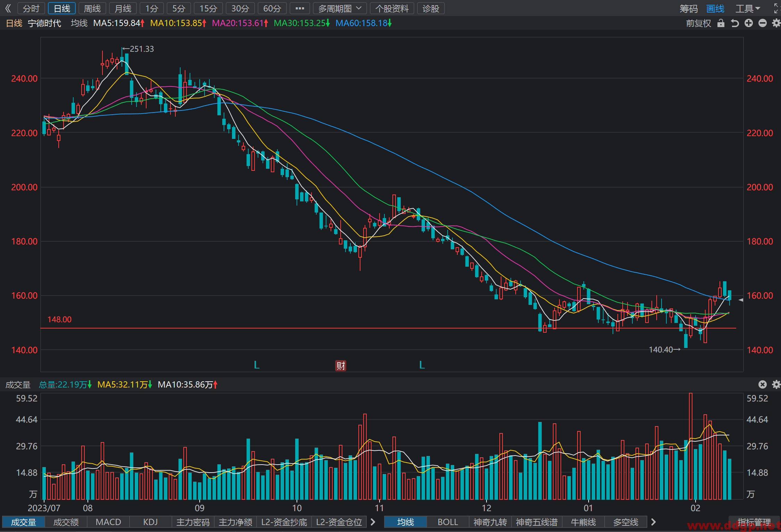This screenshot has width=781, height=532.
Task: Select the MACD indicator tab
Action: 108,522
